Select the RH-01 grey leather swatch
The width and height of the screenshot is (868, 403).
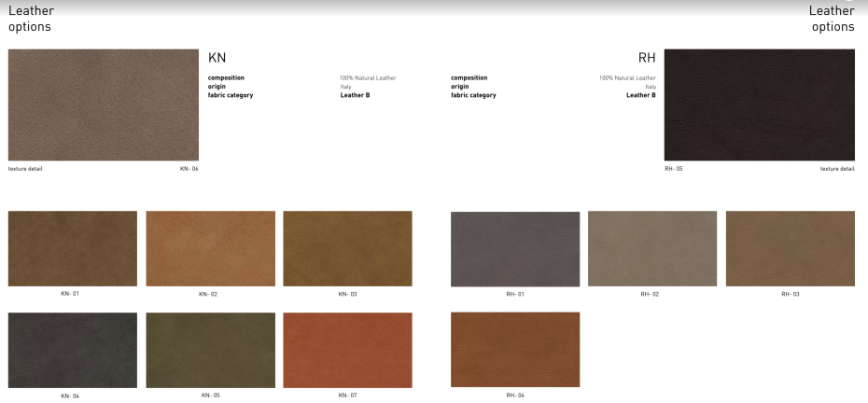pyautogui.click(x=515, y=248)
